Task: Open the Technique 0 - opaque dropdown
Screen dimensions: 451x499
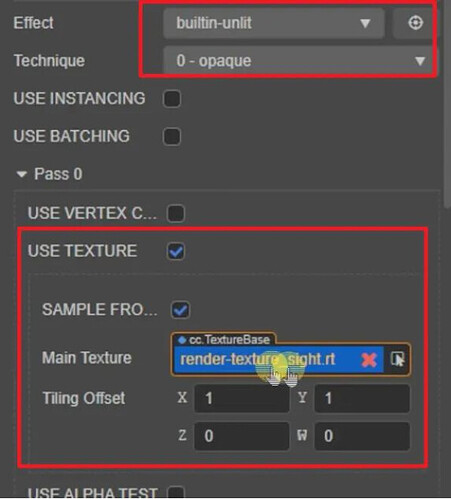Action: tap(299, 61)
